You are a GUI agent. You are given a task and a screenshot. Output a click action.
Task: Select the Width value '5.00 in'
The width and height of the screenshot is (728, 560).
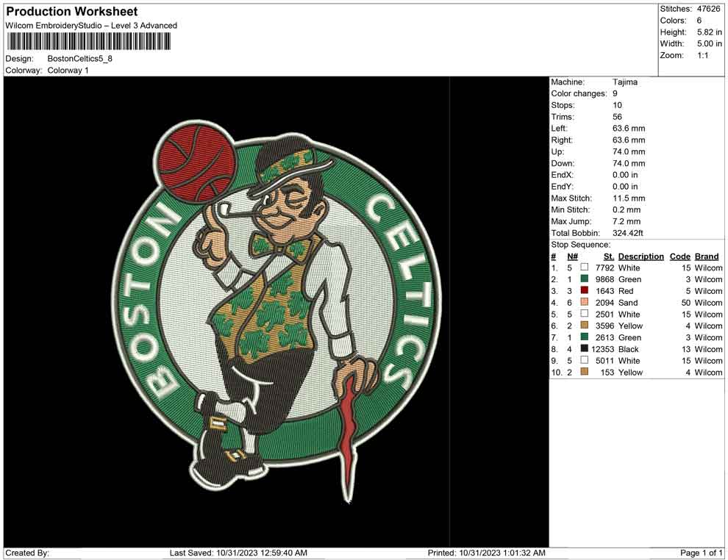pyautogui.click(x=710, y=43)
